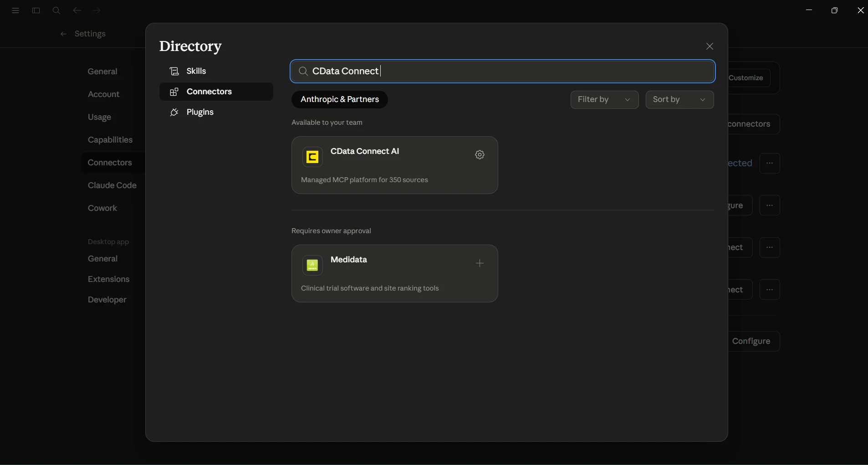Open the Filter by dropdown

pyautogui.click(x=604, y=100)
